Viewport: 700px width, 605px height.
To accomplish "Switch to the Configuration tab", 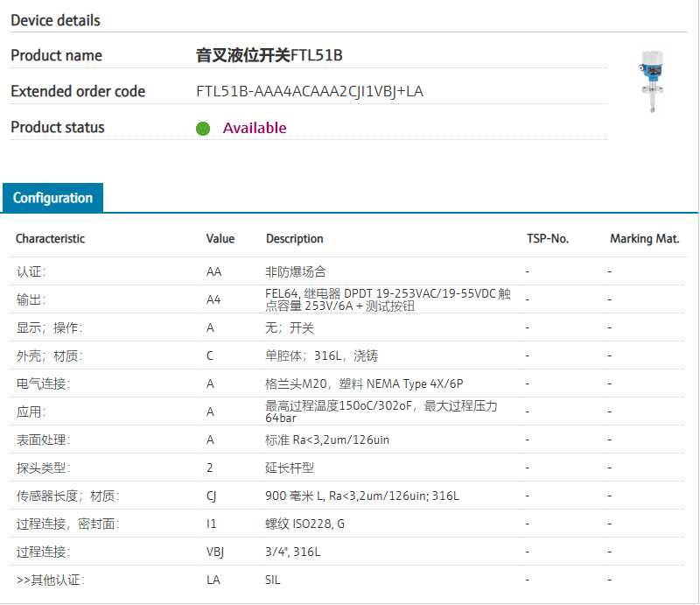I will tap(52, 198).
